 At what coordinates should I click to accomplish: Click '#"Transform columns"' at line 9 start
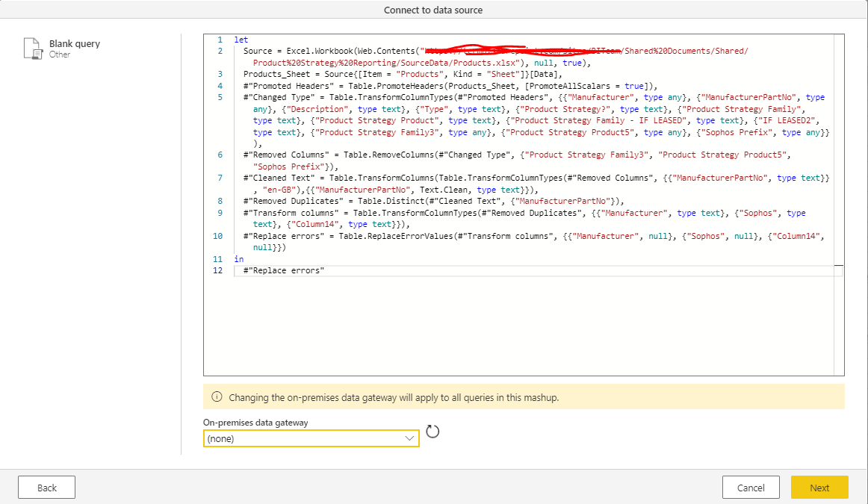pyautogui.click(x=291, y=213)
